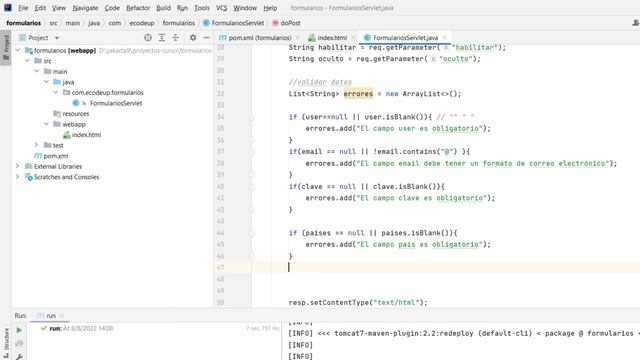Screen dimensions: 640x360
Task: Open the File menu
Action: coord(23,8)
